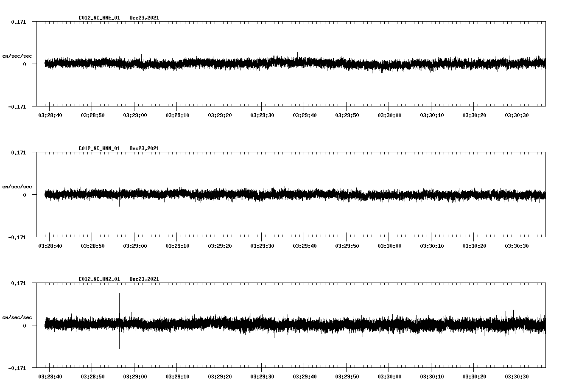576x392 pixels.
Task: Click the 0.171 upper limit on HNN axis
Action: [x=18, y=152]
